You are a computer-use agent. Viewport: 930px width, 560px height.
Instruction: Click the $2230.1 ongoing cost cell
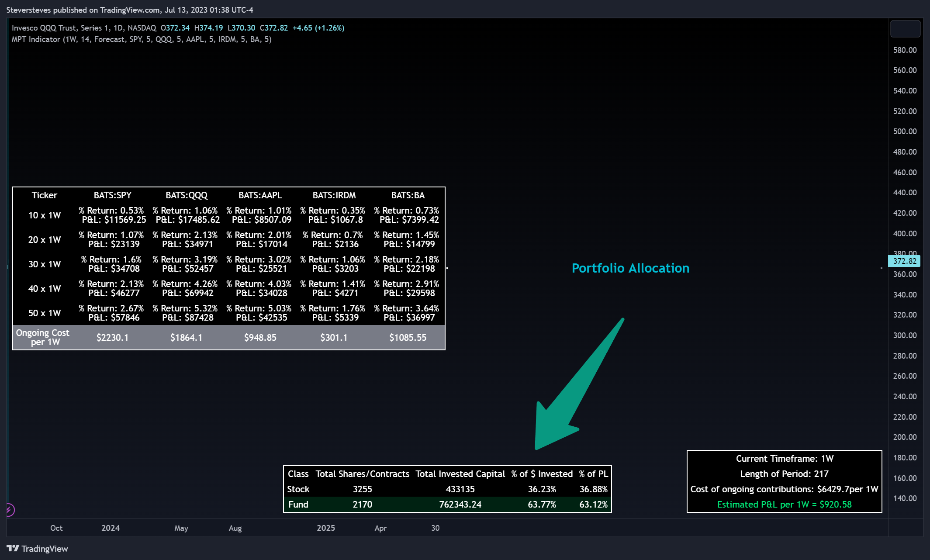click(113, 338)
